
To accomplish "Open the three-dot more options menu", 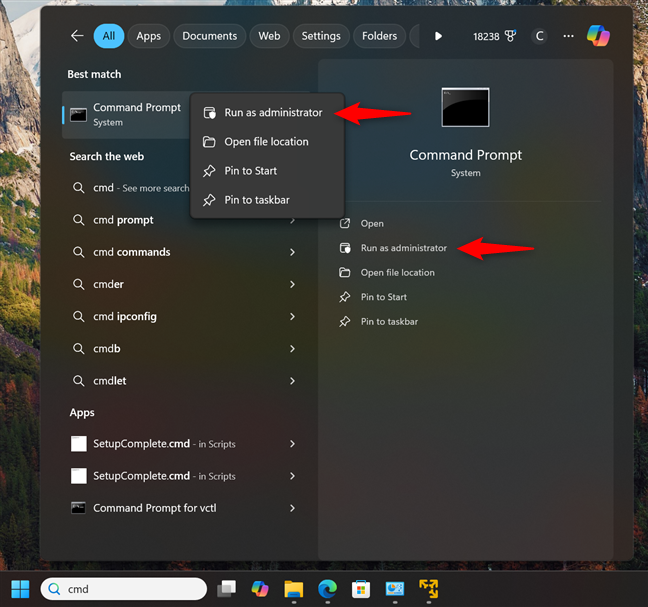I will [569, 36].
